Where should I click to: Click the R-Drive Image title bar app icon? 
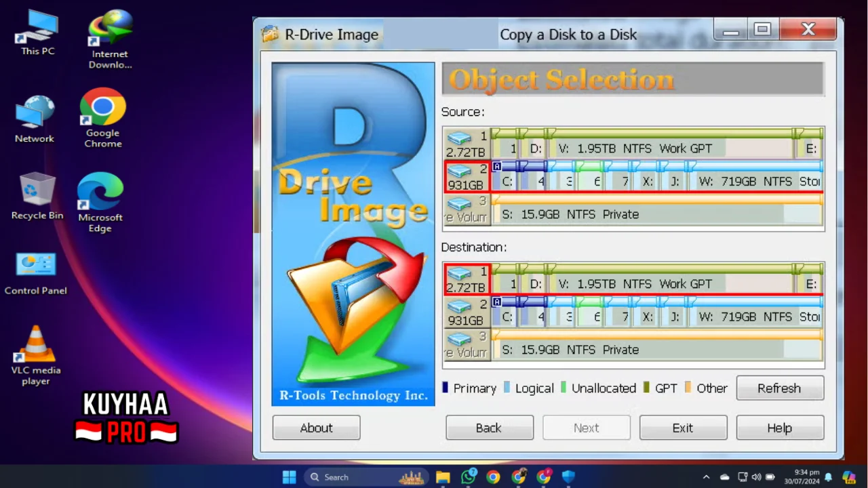270,34
